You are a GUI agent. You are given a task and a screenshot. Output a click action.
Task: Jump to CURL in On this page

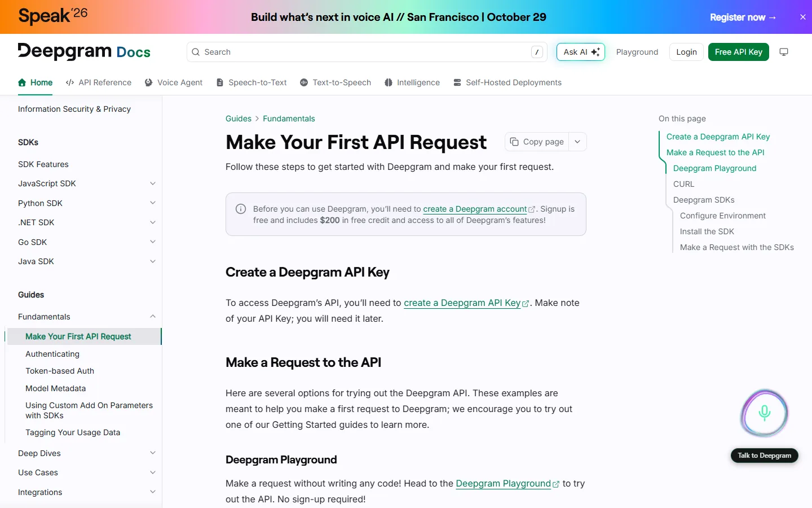pyautogui.click(x=683, y=184)
